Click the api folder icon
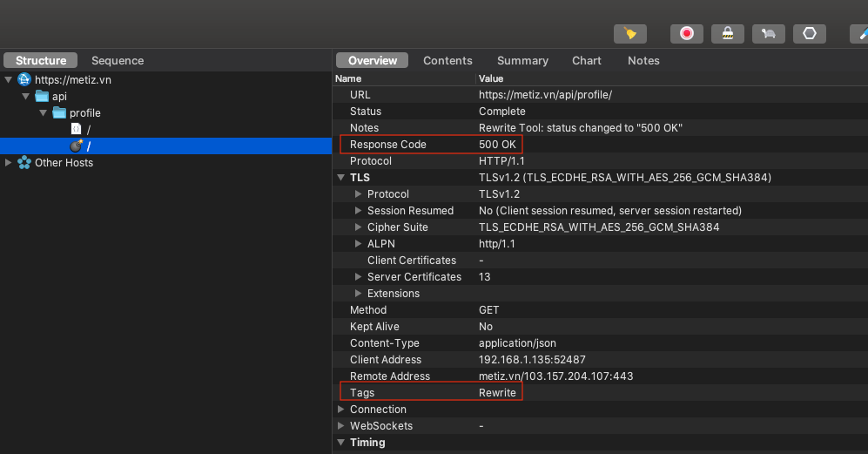Viewport: 868px width, 454px height. [42, 96]
